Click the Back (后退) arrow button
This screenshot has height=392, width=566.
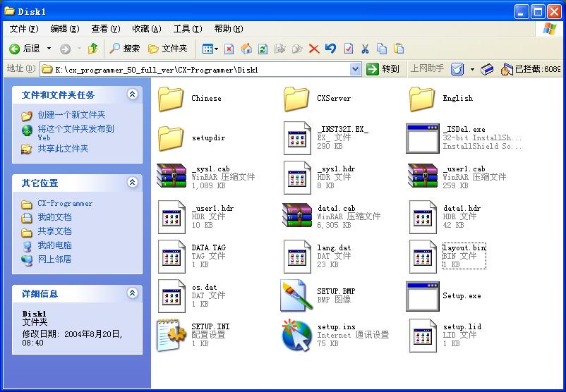point(24,49)
